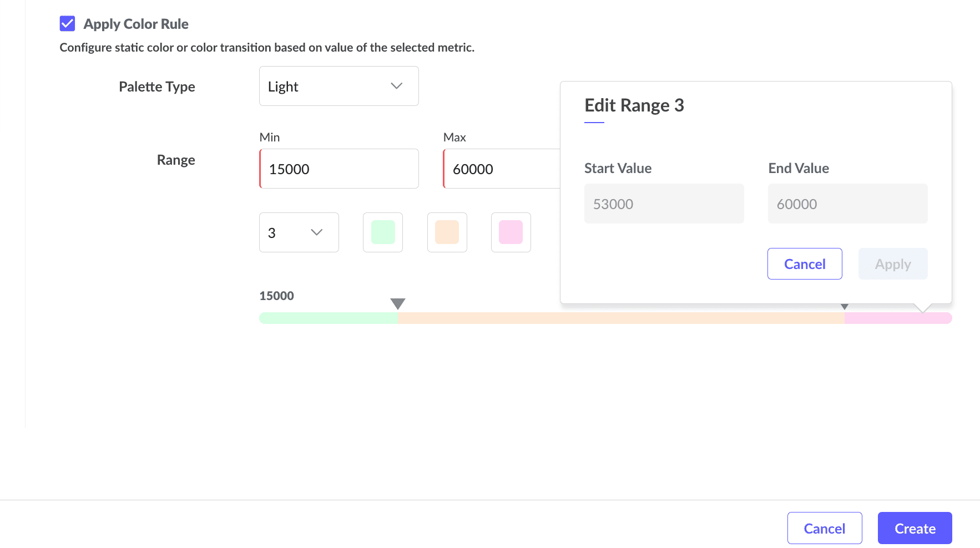
Task: Click the End Value field
Action: coord(847,204)
